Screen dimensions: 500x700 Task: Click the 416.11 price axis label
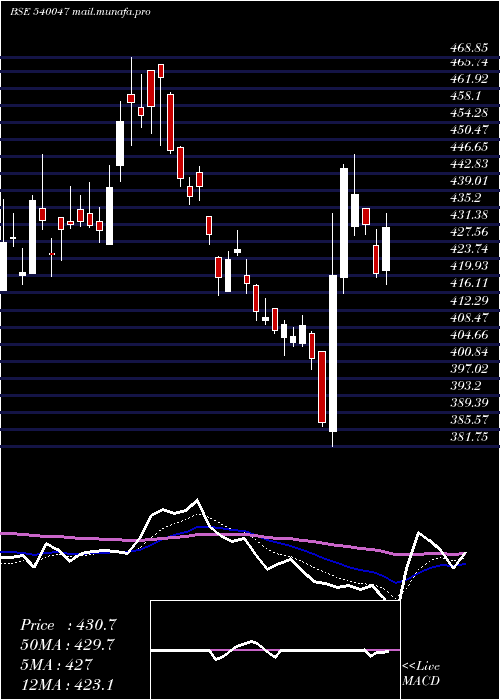469,283
